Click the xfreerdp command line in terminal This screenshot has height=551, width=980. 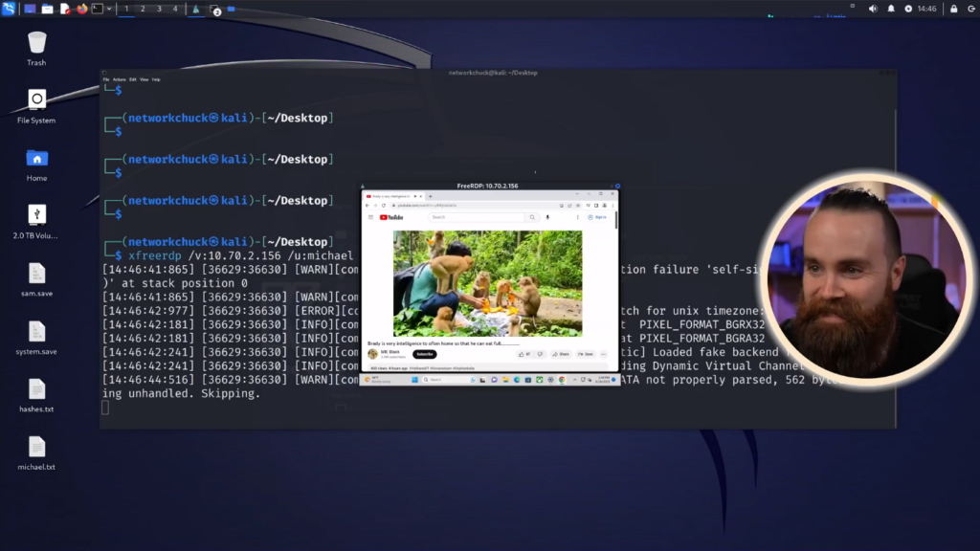click(240, 255)
